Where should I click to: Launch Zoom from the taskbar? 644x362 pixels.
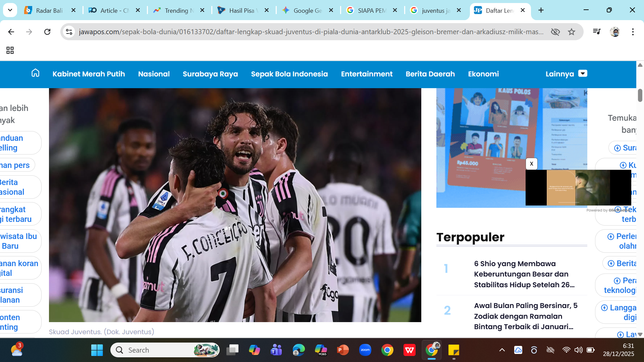(365, 350)
